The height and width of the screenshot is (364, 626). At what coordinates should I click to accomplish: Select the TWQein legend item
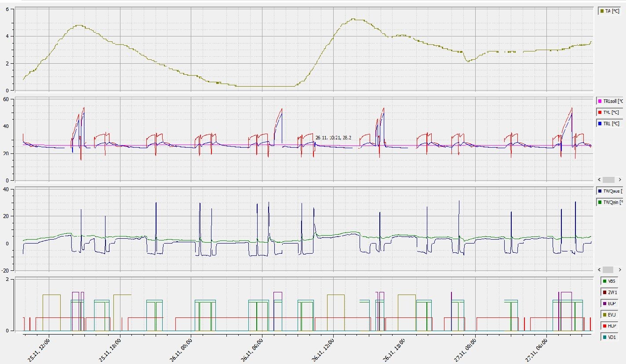(610, 203)
